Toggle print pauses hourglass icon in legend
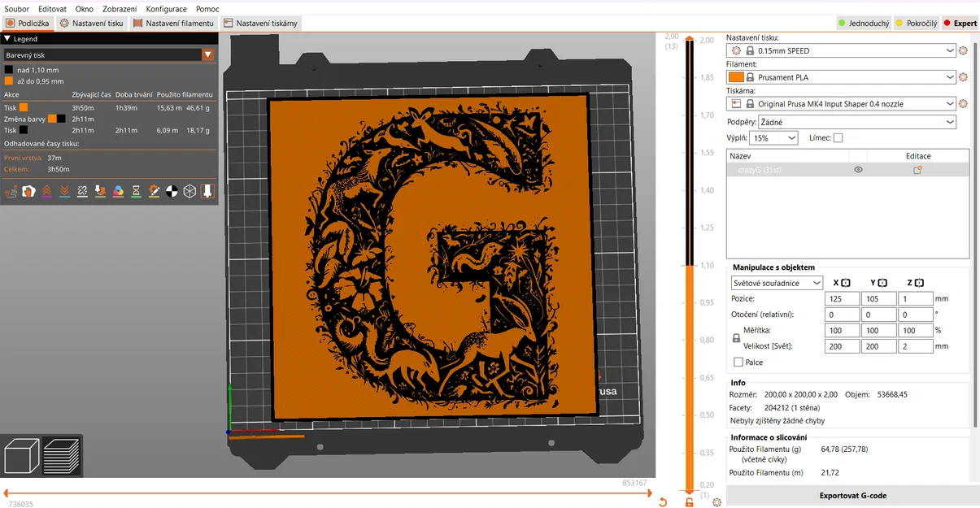This screenshot has width=980, height=508. 136,191
